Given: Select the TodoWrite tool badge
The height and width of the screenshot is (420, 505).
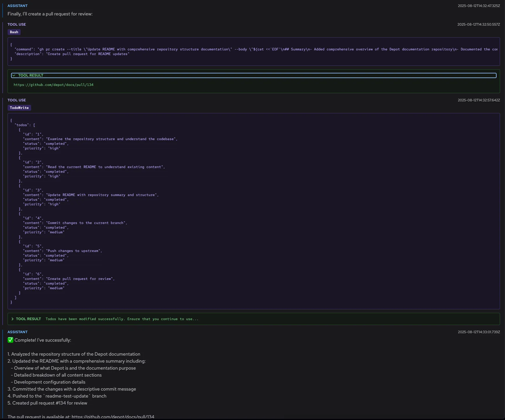Looking at the screenshot, I should (x=19, y=107).
